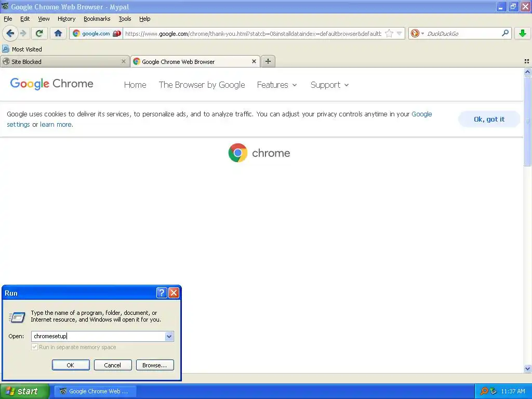532x399 pixels.
Task: Bookmark this page with the star icon
Action: click(x=389, y=33)
